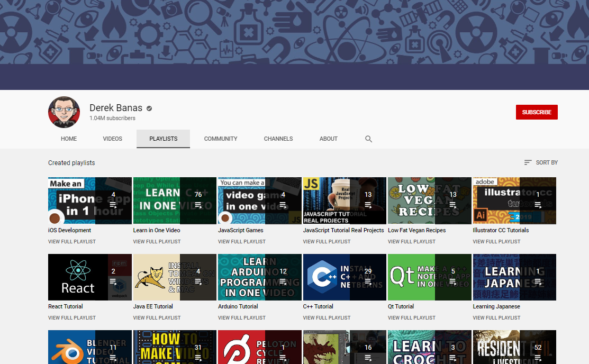Image resolution: width=589 pixels, height=364 pixels.
Task: Click the Sort By icon
Action: [x=528, y=162]
